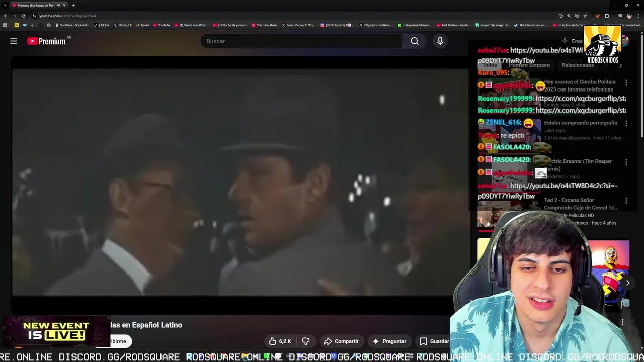Focus the Buscar search field
Viewport: 644px width, 362px height.
pyautogui.click(x=302, y=41)
